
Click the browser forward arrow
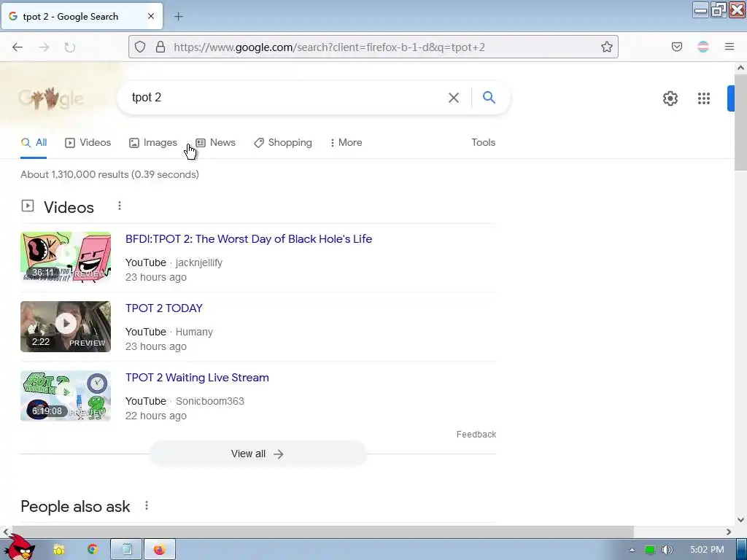coord(44,47)
